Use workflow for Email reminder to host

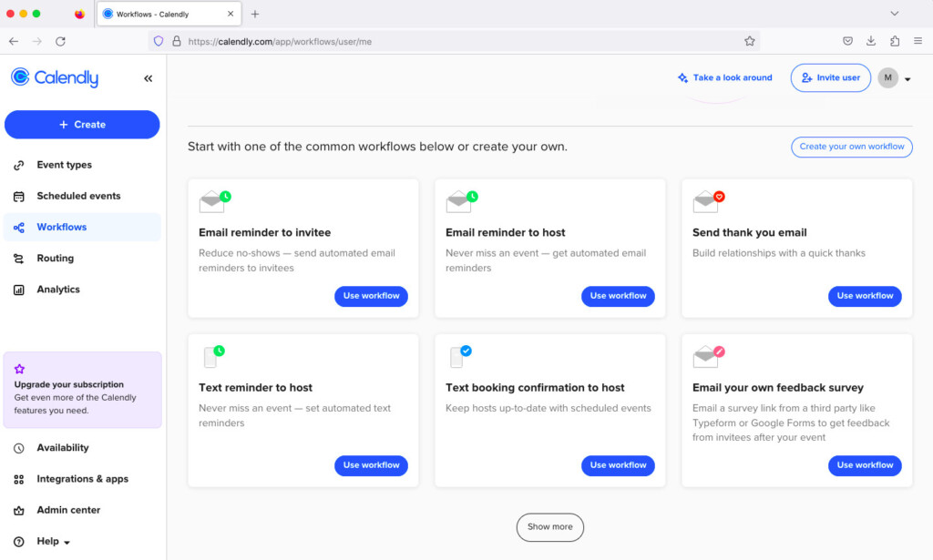point(618,296)
